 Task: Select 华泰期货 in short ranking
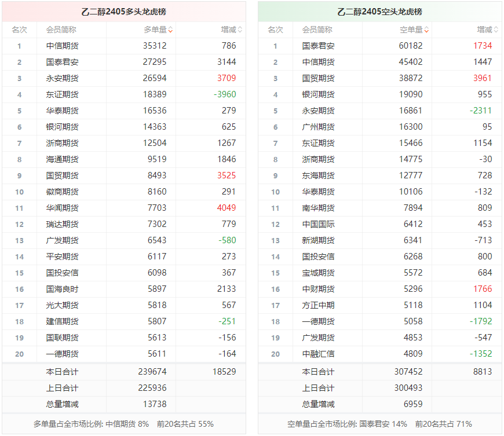(318, 192)
